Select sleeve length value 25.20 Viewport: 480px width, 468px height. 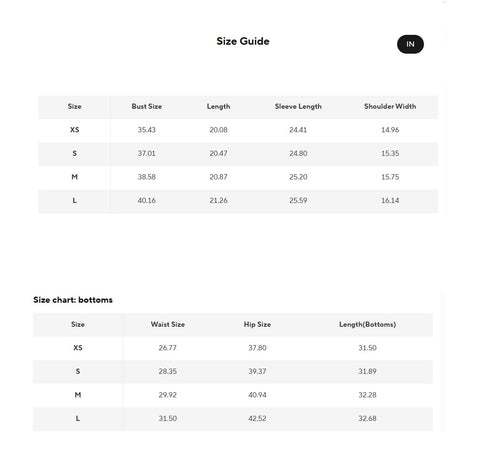[x=298, y=177]
